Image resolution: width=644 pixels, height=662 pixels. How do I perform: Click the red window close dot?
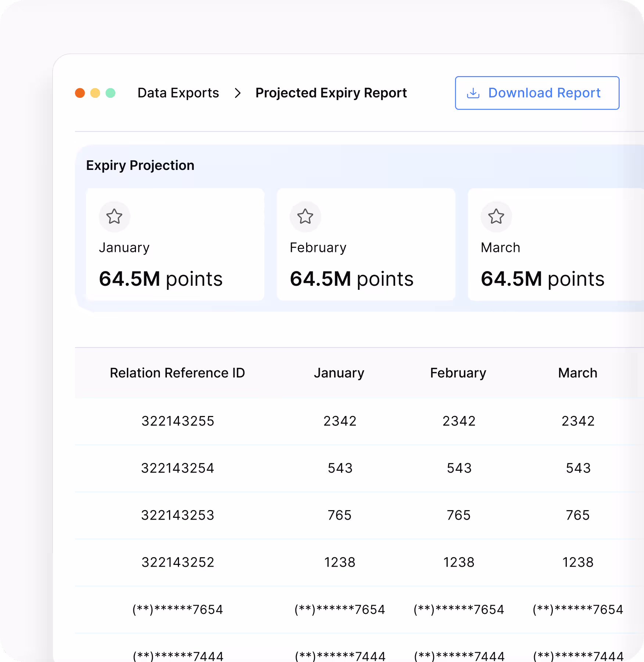(x=80, y=93)
